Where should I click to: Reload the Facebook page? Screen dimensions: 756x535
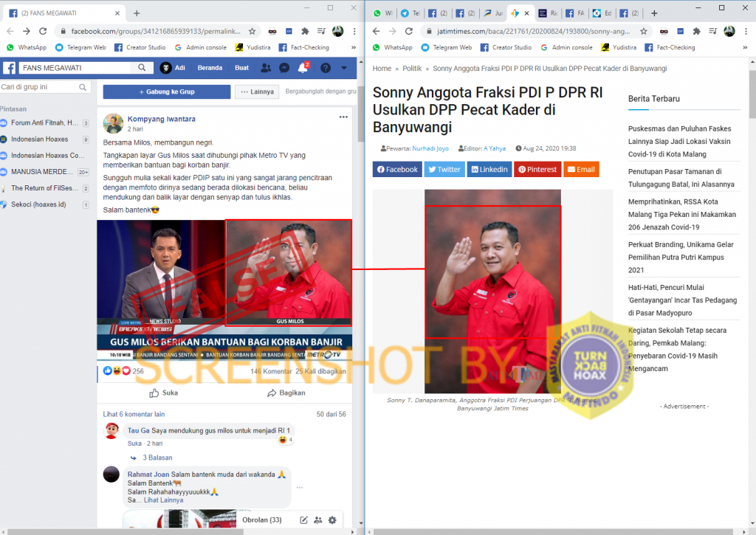(43, 31)
